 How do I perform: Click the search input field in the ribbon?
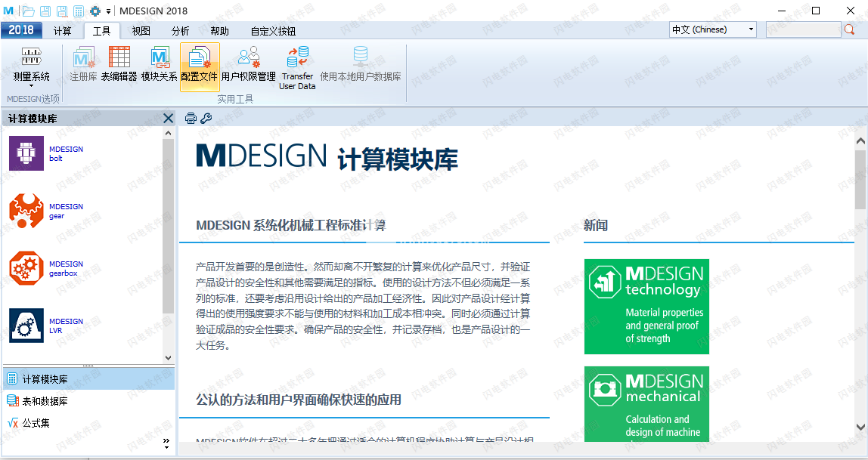coord(803,30)
